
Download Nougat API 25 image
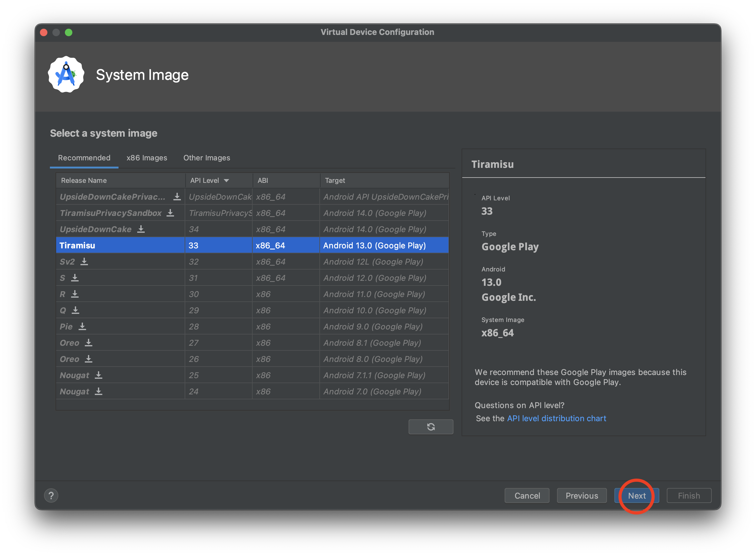click(x=98, y=375)
